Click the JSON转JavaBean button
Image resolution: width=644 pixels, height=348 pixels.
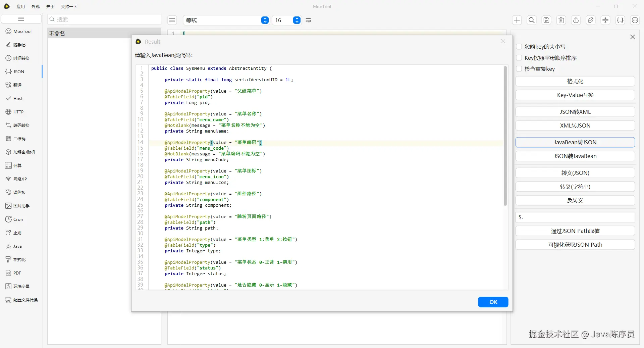pyautogui.click(x=575, y=156)
